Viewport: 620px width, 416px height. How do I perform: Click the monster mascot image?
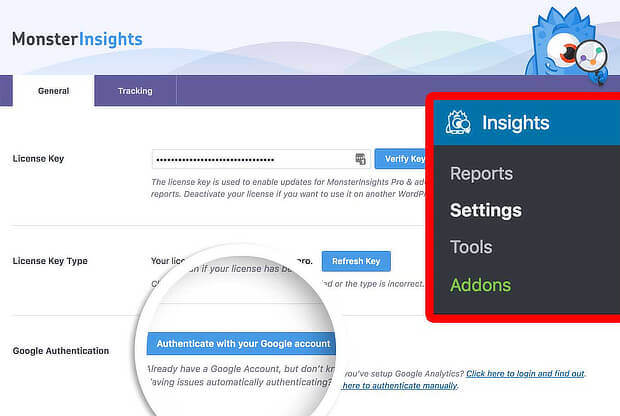coord(566,44)
